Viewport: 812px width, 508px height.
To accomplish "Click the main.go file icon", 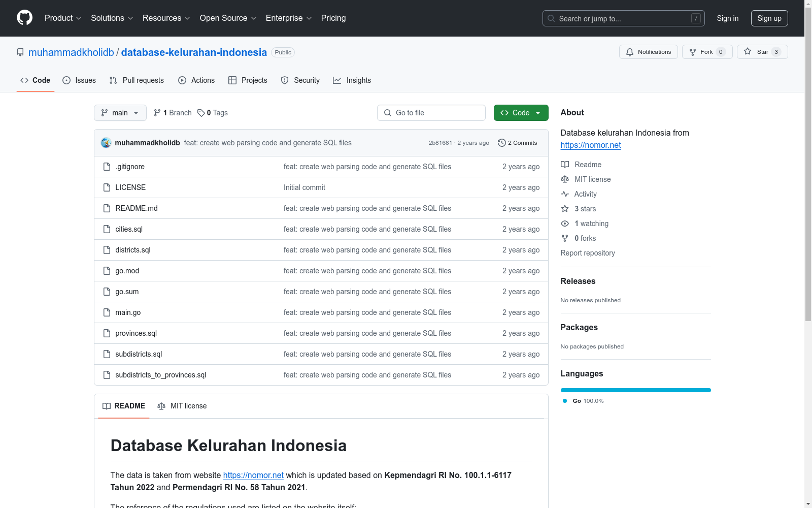I will click(x=107, y=312).
